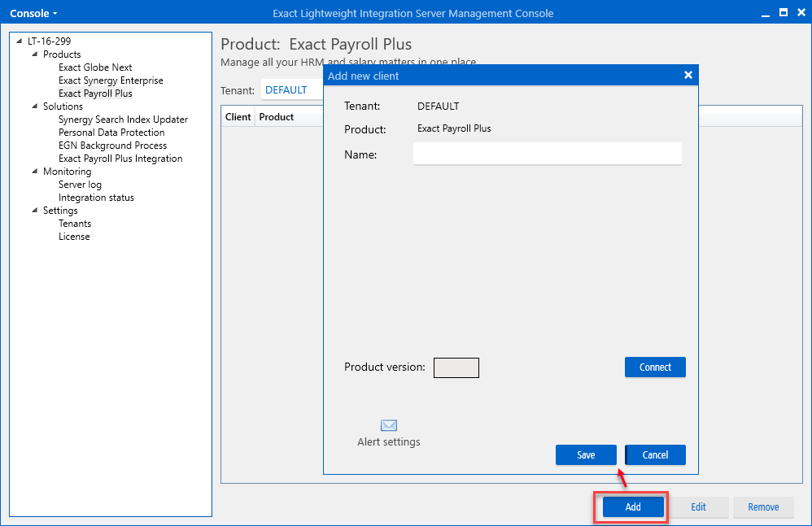Select Exact Payroll Plus product

tap(95, 93)
